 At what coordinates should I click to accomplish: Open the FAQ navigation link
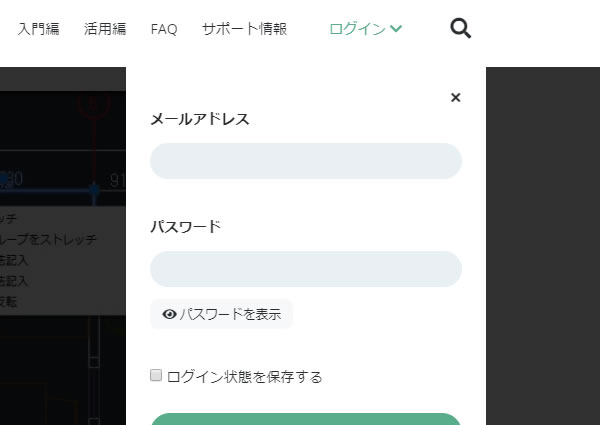coord(164,29)
